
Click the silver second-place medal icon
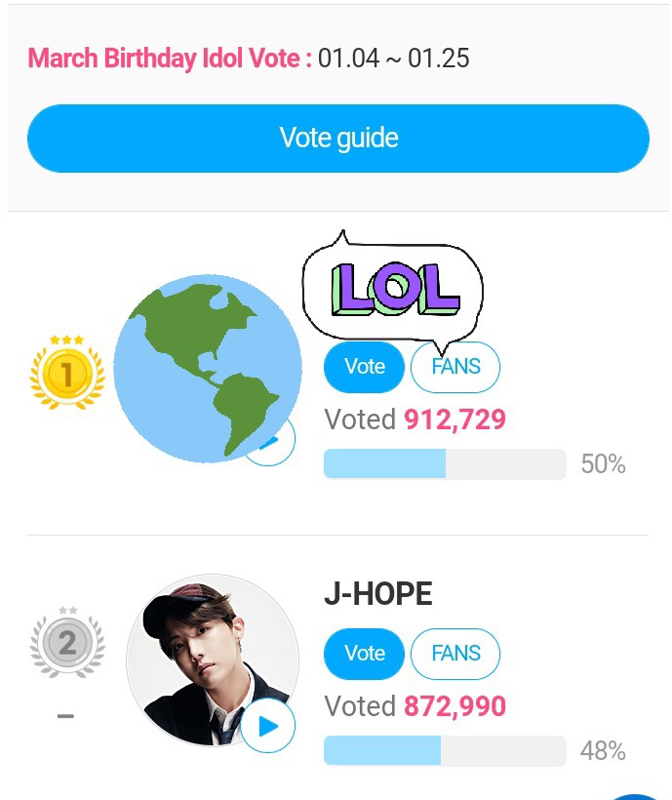66,642
